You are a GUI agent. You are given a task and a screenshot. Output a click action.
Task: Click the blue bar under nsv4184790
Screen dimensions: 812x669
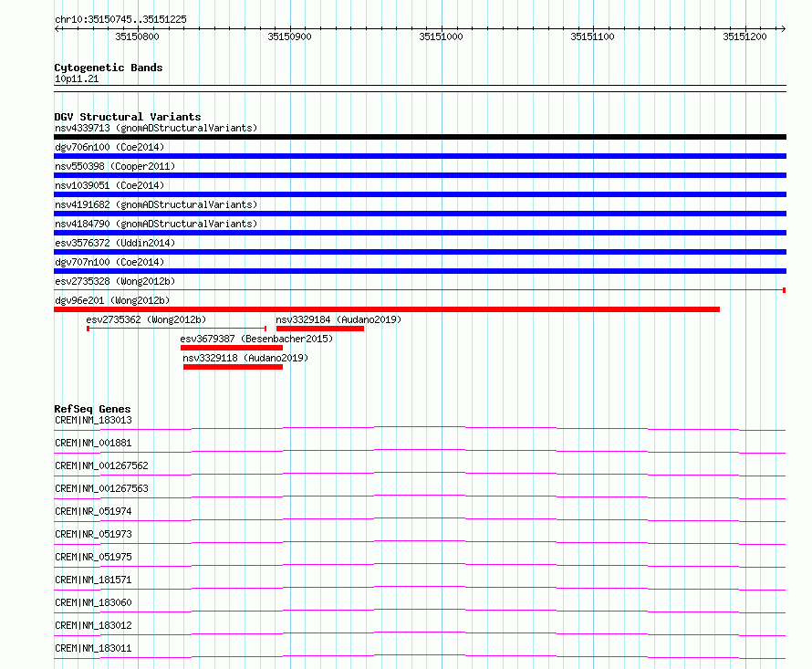(x=420, y=233)
